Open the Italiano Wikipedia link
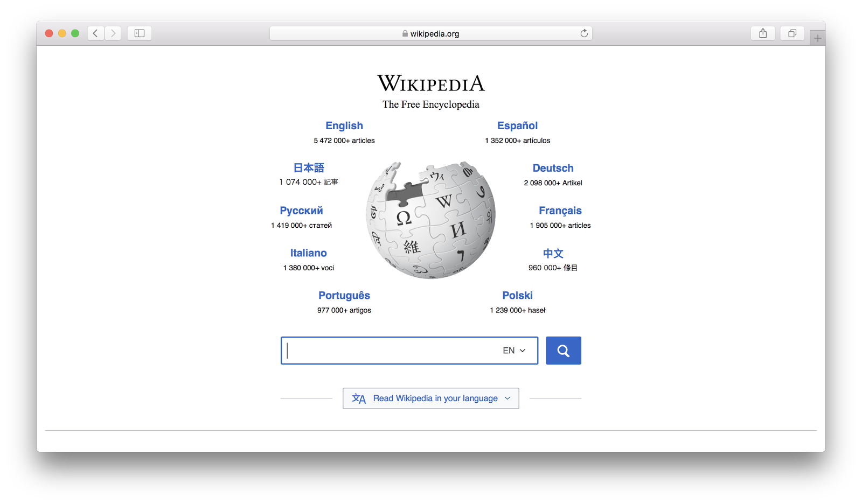Viewport: 862px width, 504px height. [x=309, y=253]
